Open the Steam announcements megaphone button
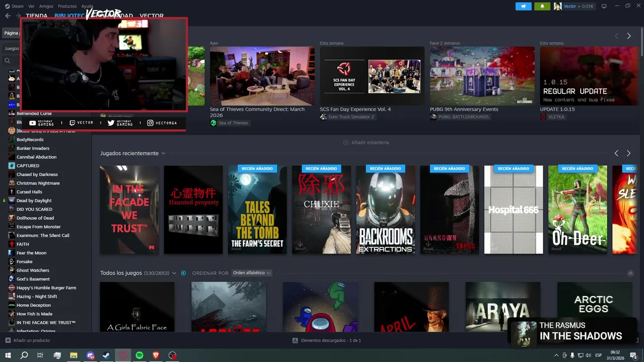644x362 pixels. click(x=523, y=7)
